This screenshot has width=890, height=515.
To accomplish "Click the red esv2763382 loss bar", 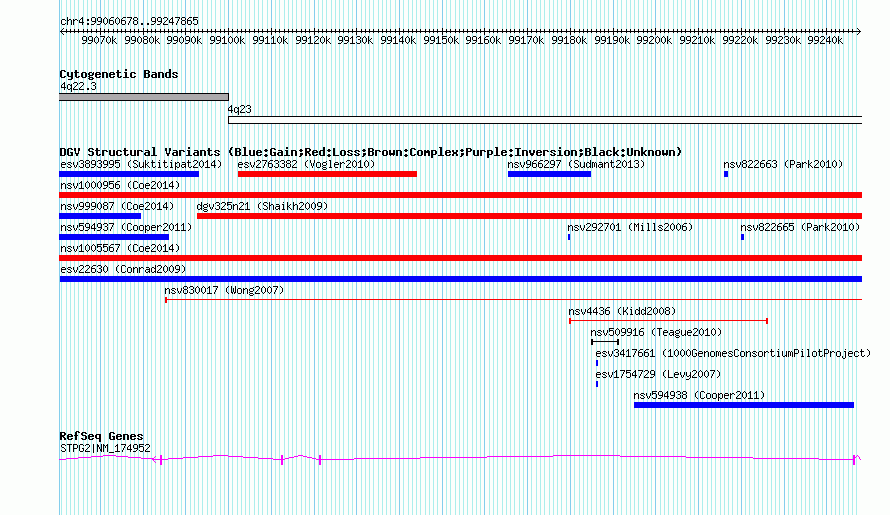I will click(327, 174).
